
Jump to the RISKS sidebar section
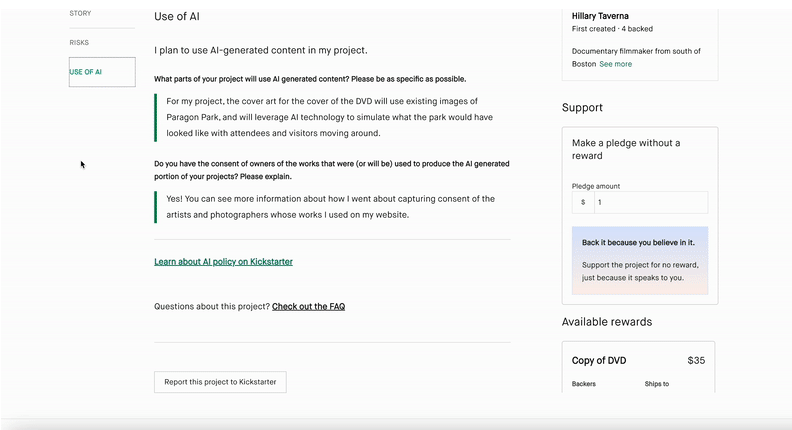tap(79, 43)
